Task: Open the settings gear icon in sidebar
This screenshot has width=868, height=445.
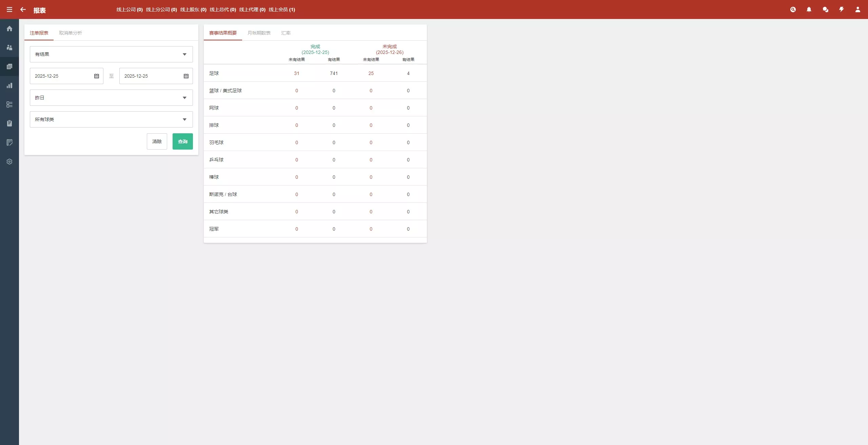Action: (x=9, y=161)
